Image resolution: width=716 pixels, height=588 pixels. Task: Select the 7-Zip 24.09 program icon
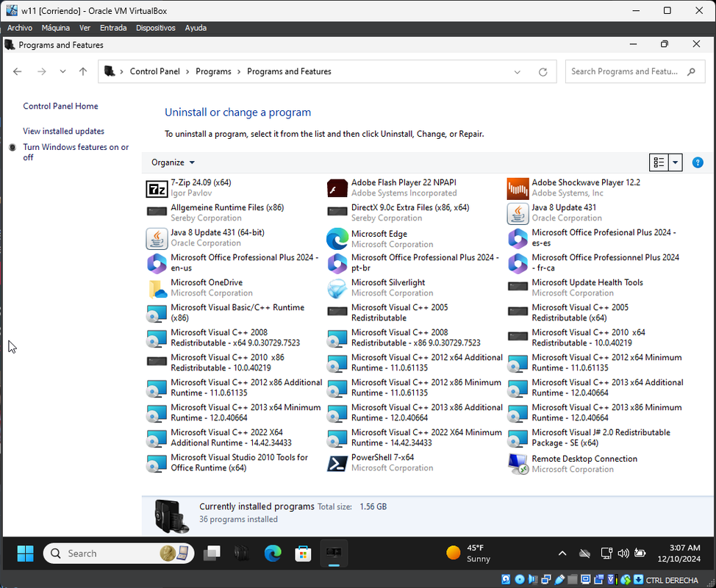point(157,188)
